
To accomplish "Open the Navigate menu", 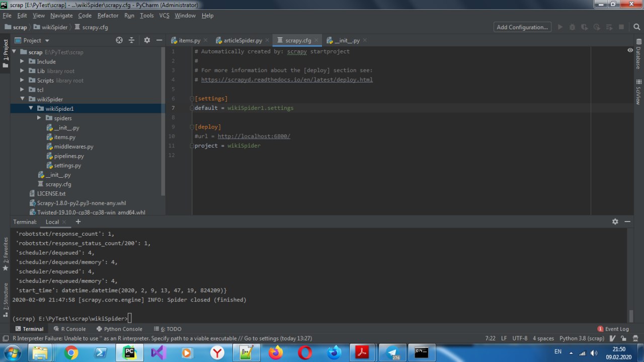I will coord(61,16).
